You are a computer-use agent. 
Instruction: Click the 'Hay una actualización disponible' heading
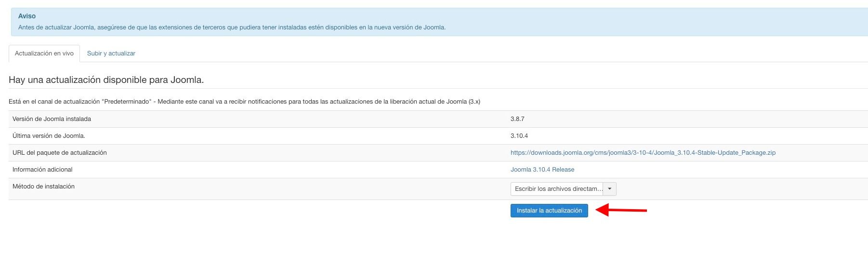(x=106, y=80)
